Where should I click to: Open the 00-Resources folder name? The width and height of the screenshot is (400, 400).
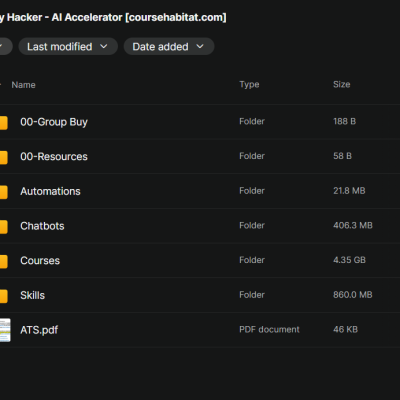[x=54, y=157]
